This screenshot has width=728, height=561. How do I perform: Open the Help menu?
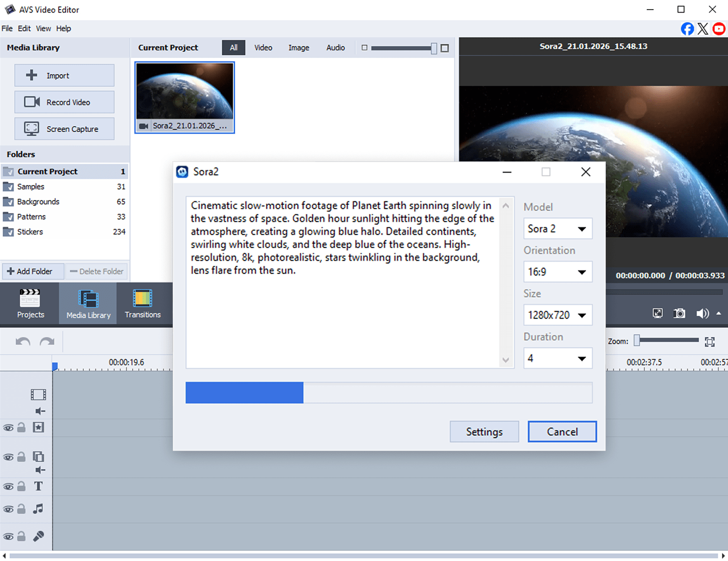(64, 29)
